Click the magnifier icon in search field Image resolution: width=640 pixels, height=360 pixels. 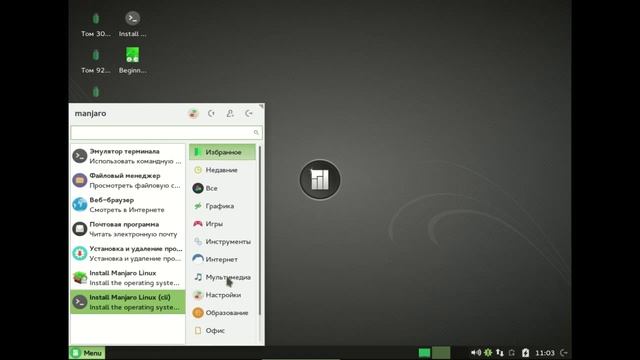pyautogui.click(x=256, y=132)
